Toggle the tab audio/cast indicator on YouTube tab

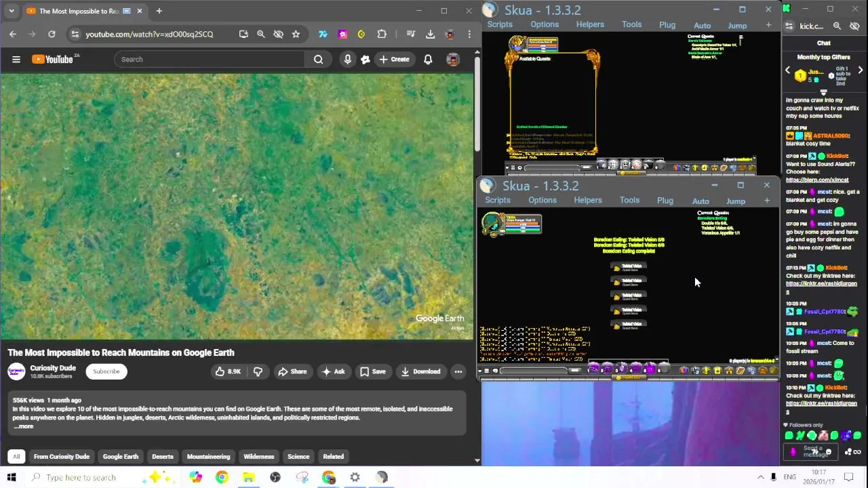(127, 11)
